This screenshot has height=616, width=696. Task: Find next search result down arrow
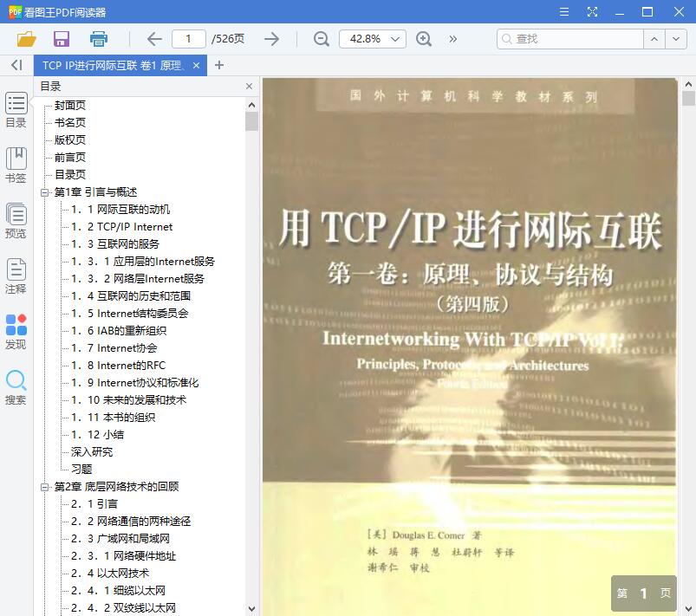tap(676, 39)
